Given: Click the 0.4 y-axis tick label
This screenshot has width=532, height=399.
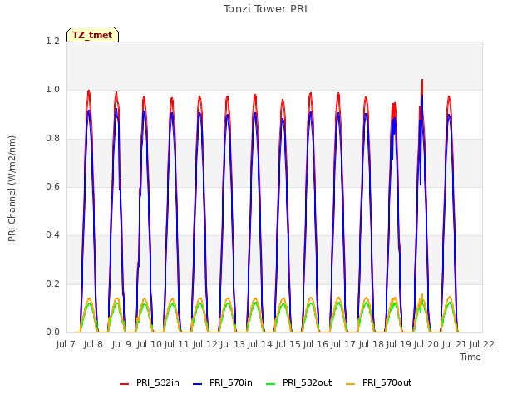Looking at the screenshot, I should tap(52, 234).
